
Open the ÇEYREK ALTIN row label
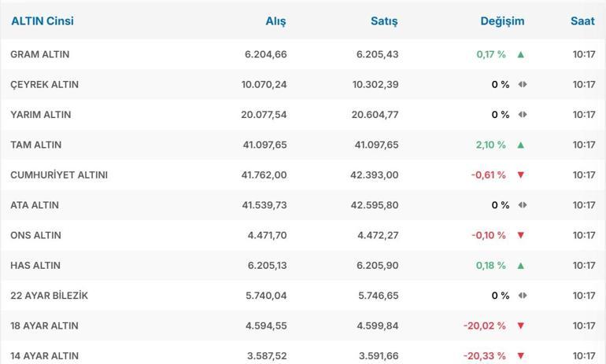click(x=44, y=84)
